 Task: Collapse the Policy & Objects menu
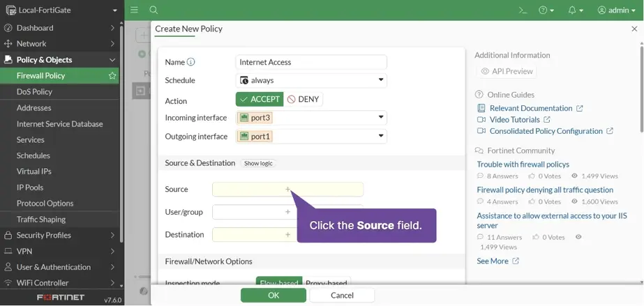pos(59,60)
